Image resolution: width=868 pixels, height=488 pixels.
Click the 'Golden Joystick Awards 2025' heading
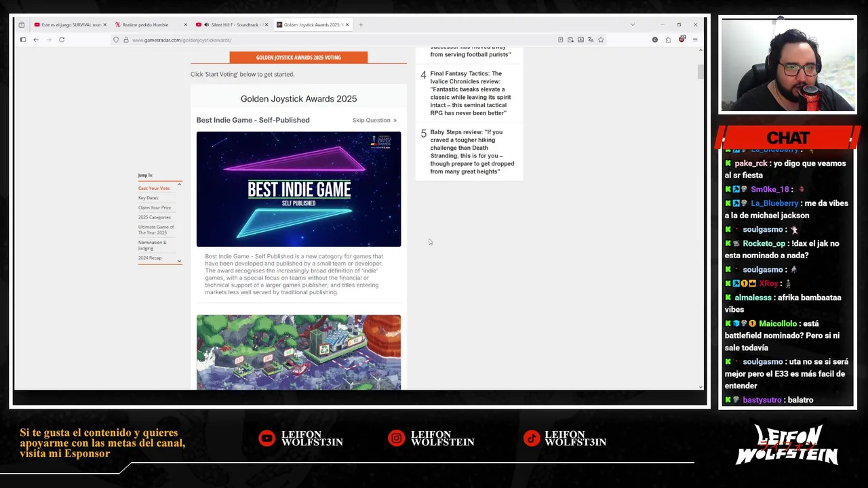[298, 99]
